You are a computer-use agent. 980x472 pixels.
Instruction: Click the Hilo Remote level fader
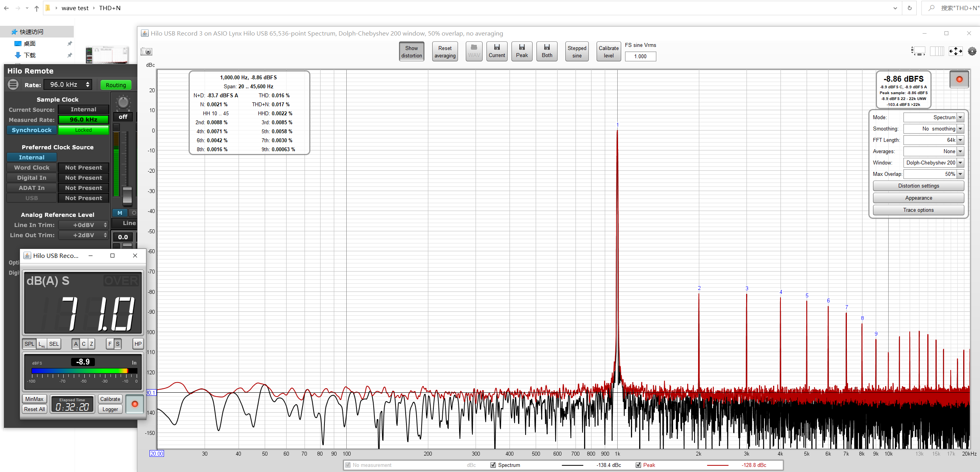tap(127, 195)
